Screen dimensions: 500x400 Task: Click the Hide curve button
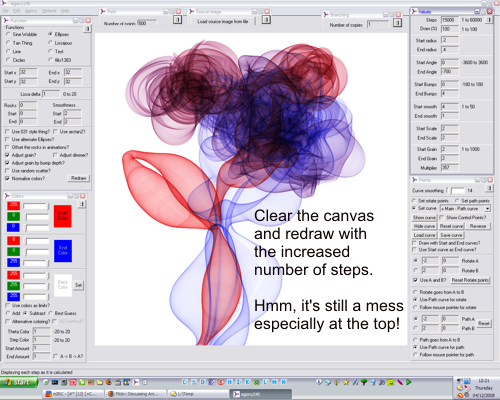424,226
